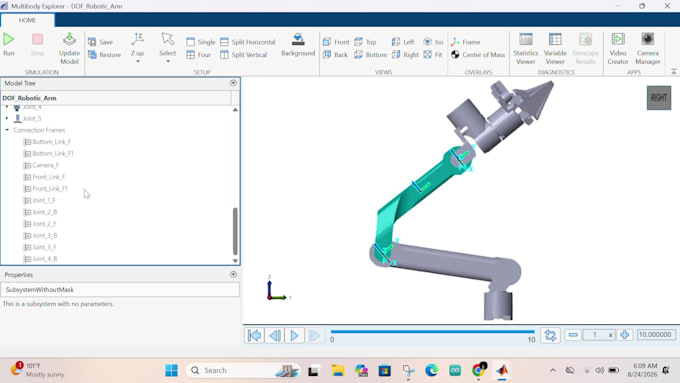Open the MATLAB taskbar icon
The height and width of the screenshot is (383, 680).
(502, 370)
